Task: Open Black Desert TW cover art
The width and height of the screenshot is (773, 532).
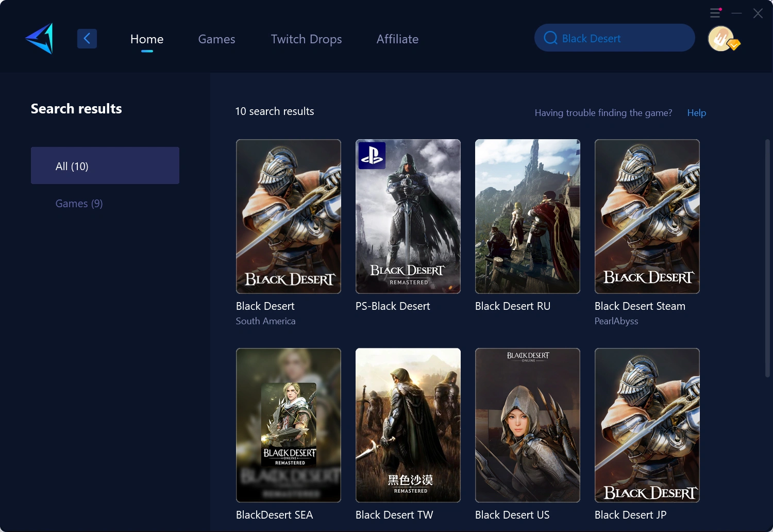Action: pos(408,425)
